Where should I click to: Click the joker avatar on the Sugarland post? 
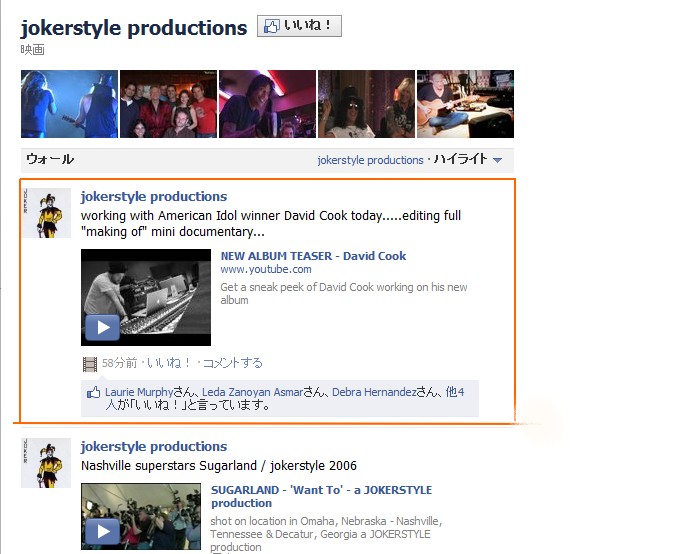click(x=46, y=463)
